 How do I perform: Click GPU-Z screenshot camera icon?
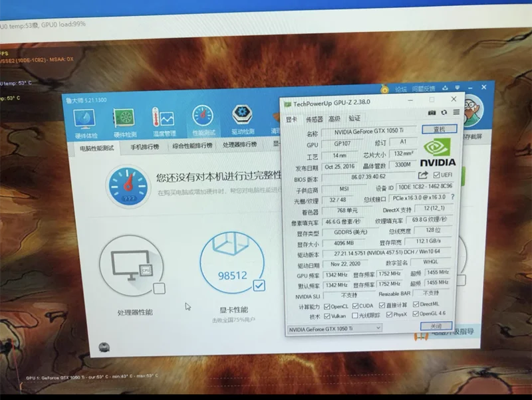(x=432, y=112)
